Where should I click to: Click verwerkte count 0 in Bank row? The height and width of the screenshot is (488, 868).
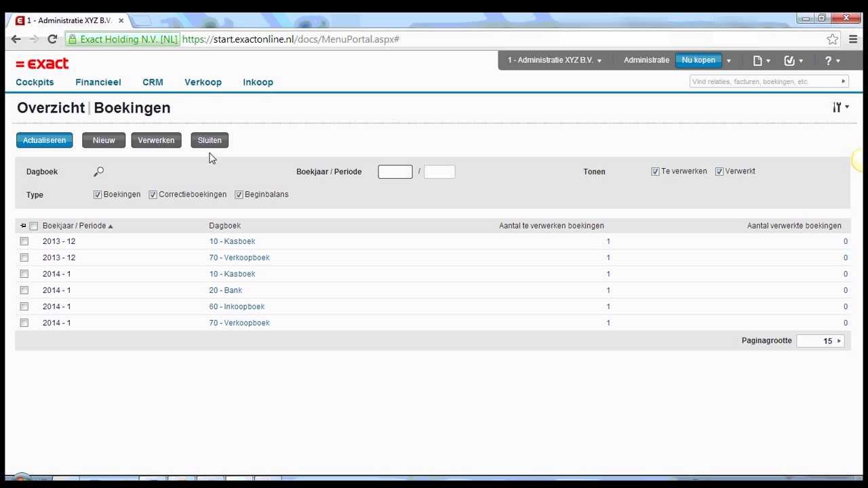point(845,290)
